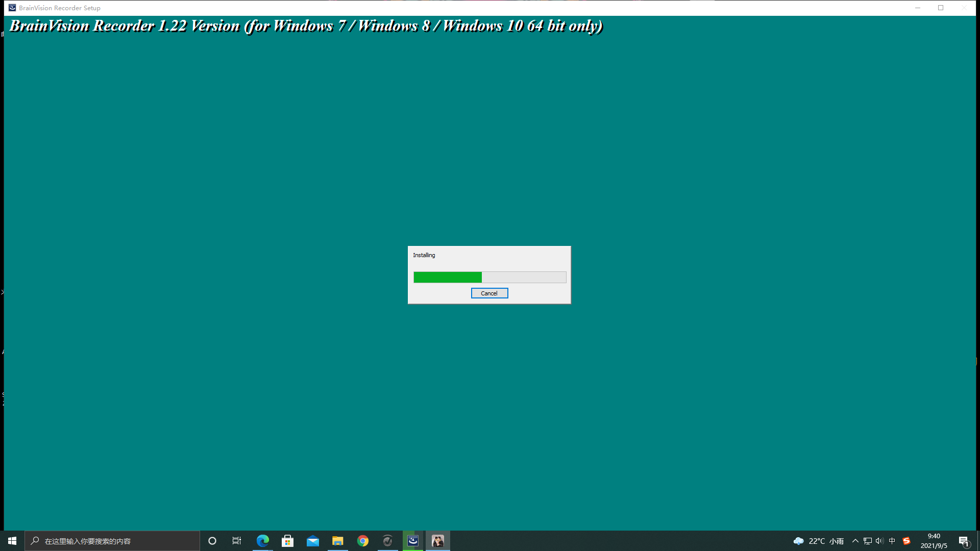The width and height of the screenshot is (980, 551).
Task: Open the Mail app from taskbar
Action: pos(312,541)
